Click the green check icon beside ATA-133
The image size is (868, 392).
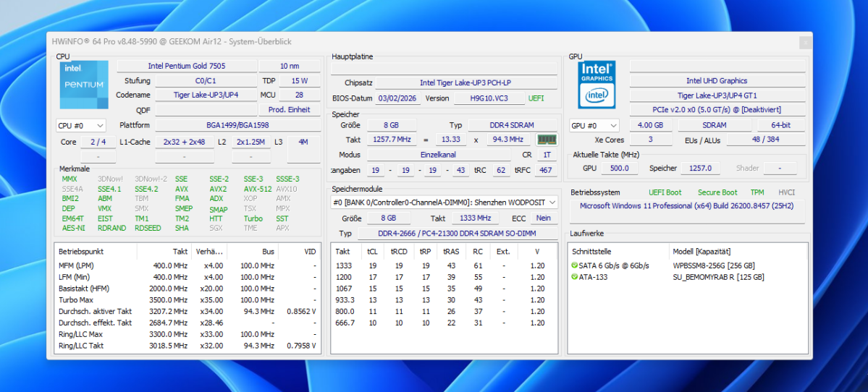[x=575, y=277]
